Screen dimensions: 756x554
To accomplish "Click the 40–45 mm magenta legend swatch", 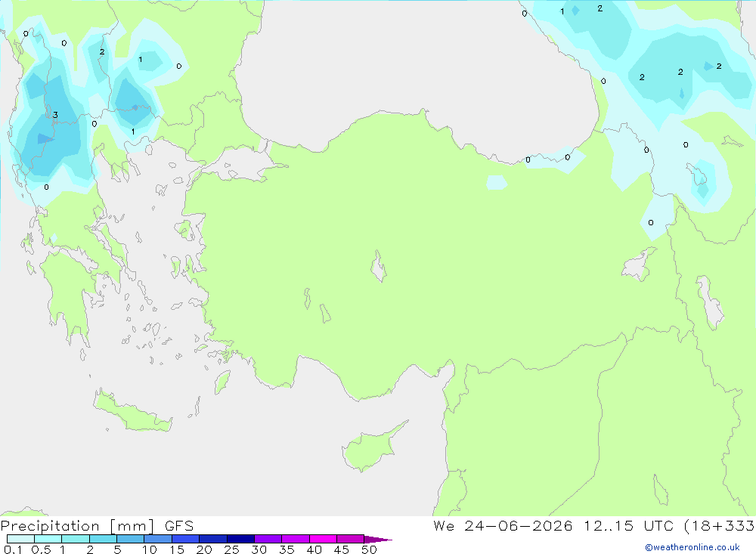I will [323, 539].
